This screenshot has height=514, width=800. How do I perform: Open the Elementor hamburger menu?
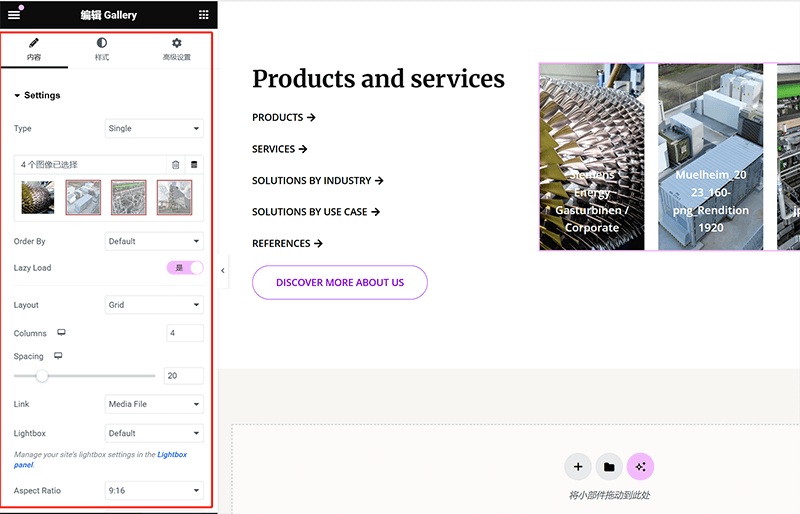(x=14, y=15)
